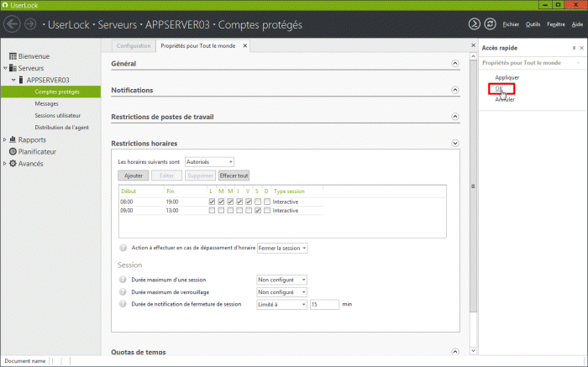This screenshot has width=588, height=367.
Task: Pin the Accès rapide panel
Action: (x=574, y=48)
